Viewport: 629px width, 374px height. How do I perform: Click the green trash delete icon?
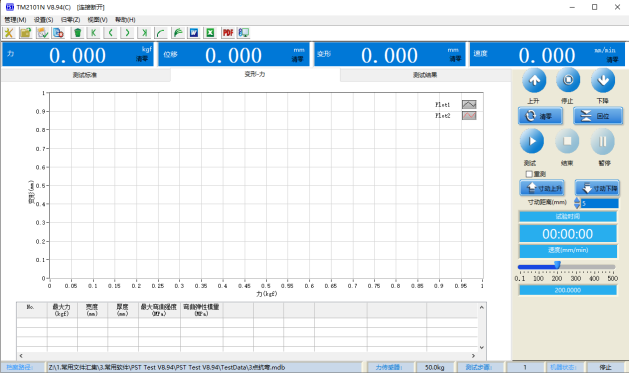77,33
